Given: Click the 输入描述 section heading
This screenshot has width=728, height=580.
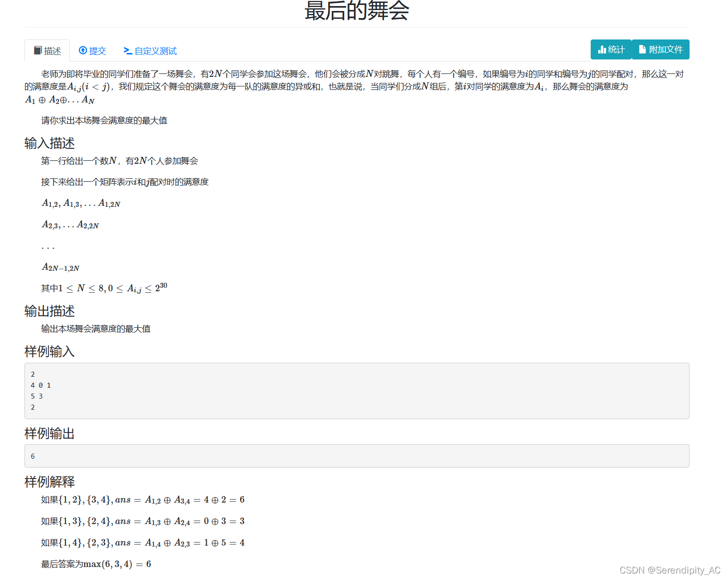Looking at the screenshot, I should point(49,143).
